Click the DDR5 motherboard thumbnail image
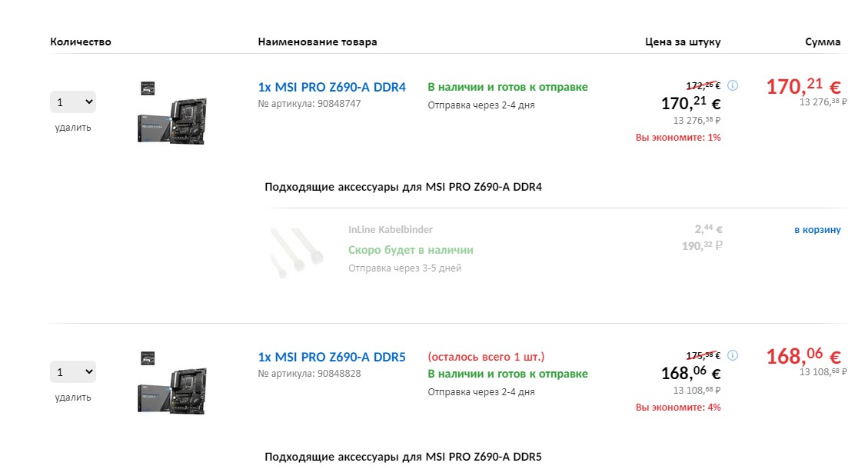The height and width of the screenshot is (476, 868). coord(172,384)
